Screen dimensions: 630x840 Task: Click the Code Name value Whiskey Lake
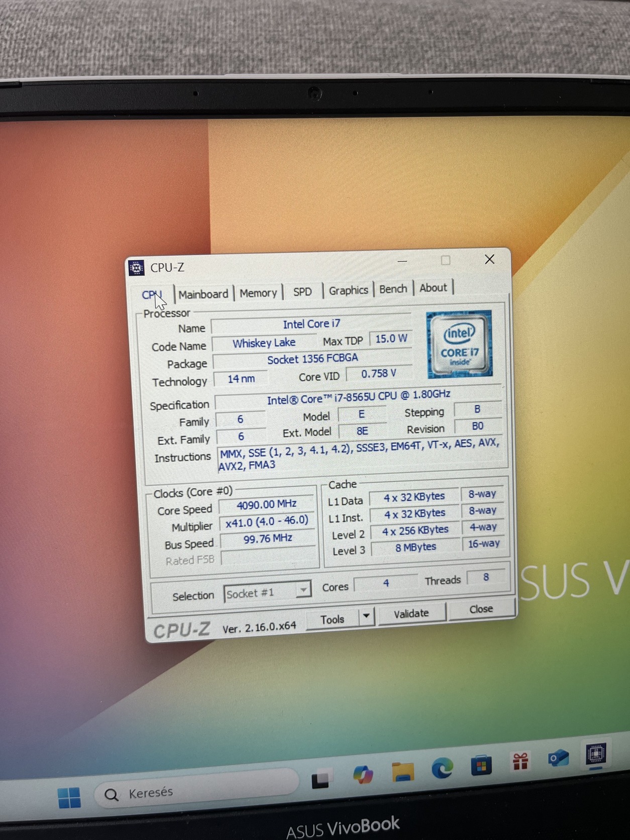[x=264, y=343]
